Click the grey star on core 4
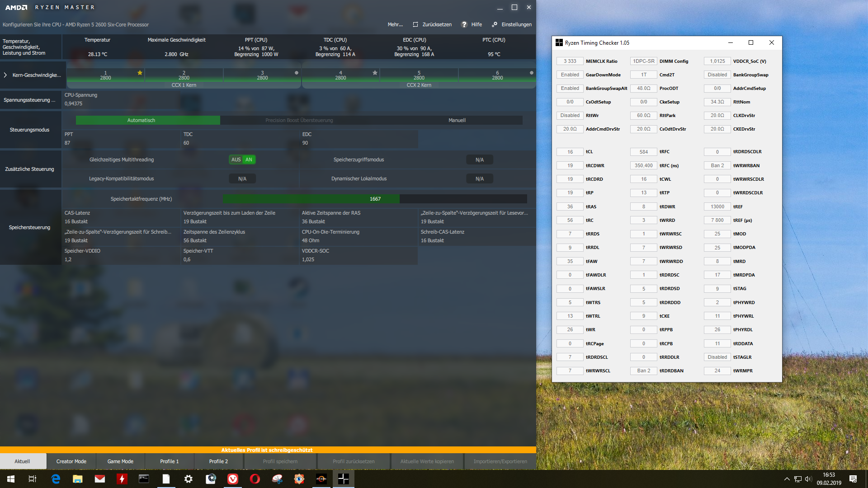The width and height of the screenshot is (868, 488). (375, 73)
